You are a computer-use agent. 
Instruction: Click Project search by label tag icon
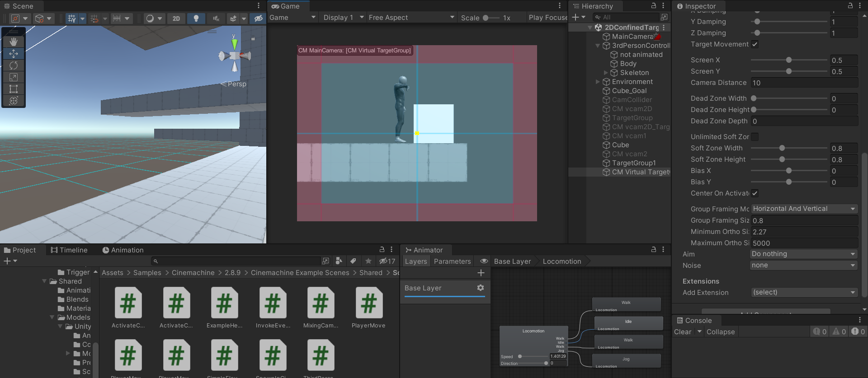point(353,261)
